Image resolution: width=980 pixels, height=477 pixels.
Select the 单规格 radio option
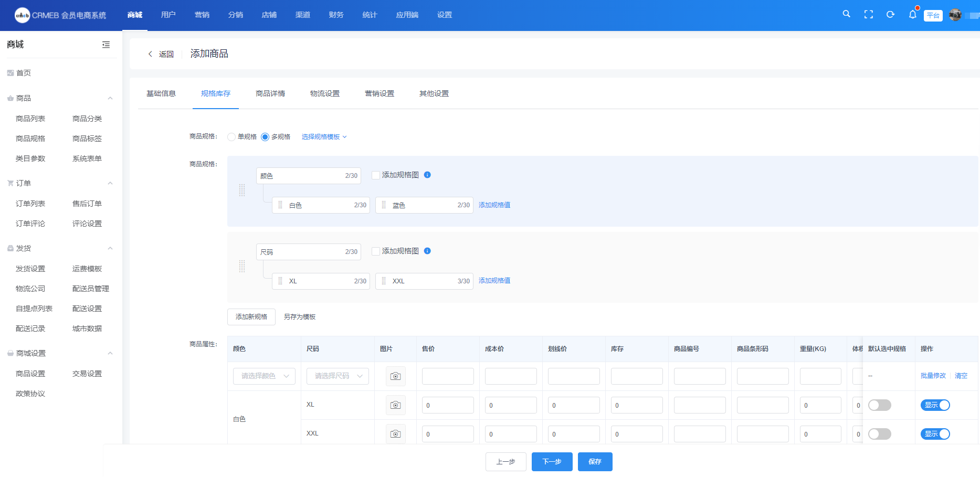[x=231, y=137]
